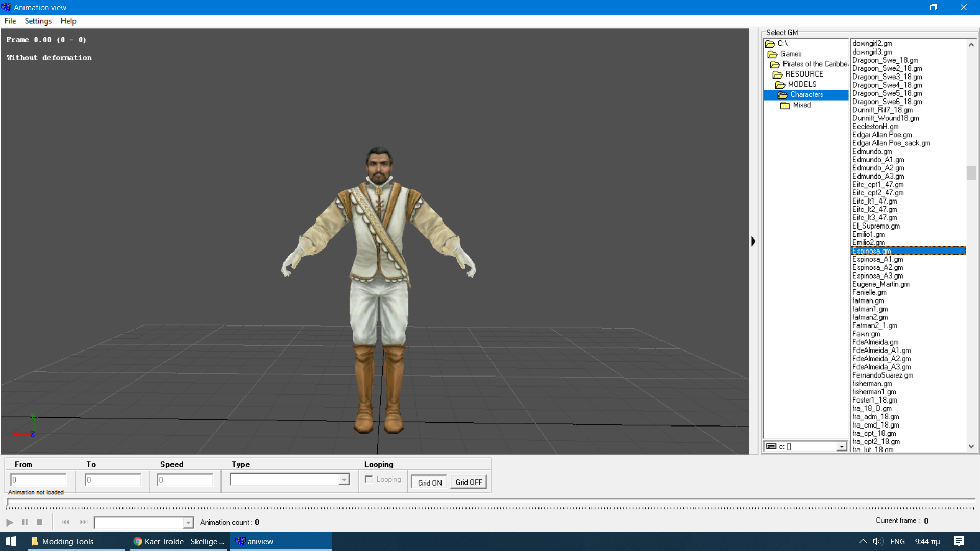Open the C:\ folder icon

click(770, 44)
